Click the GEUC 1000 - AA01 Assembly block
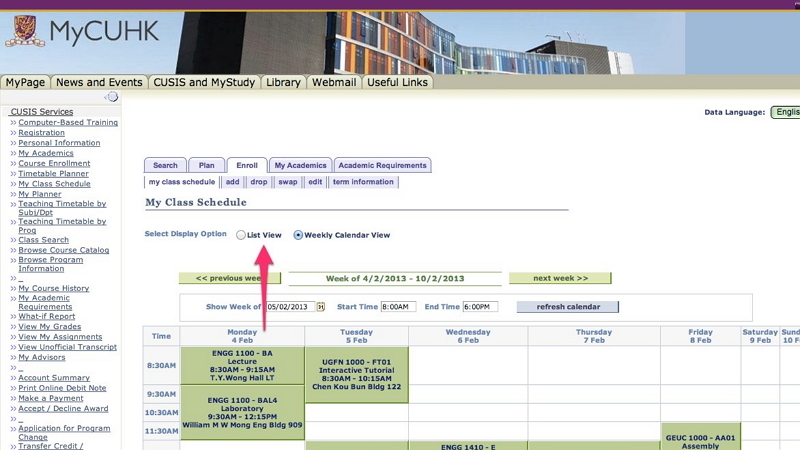Image resolution: width=800 pixels, height=450 pixels. click(x=701, y=437)
